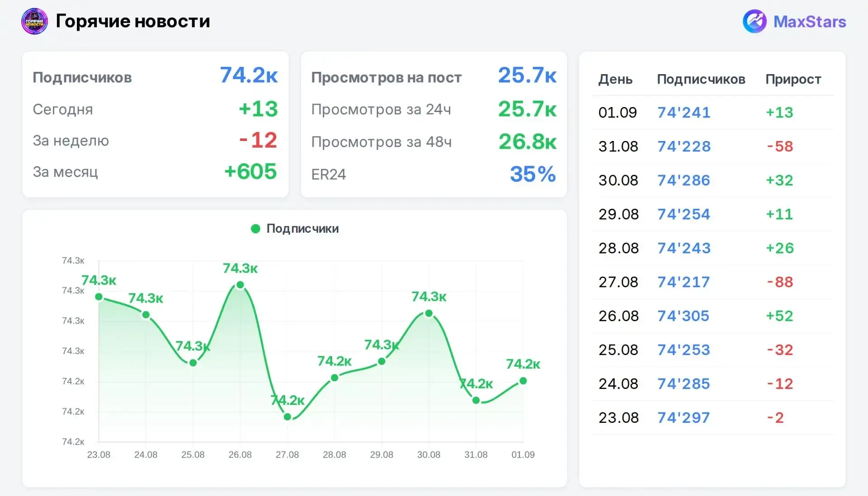Click the 74'286 cell for 30.08
Image resolution: width=868 pixels, height=496 pixels.
[684, 180]
